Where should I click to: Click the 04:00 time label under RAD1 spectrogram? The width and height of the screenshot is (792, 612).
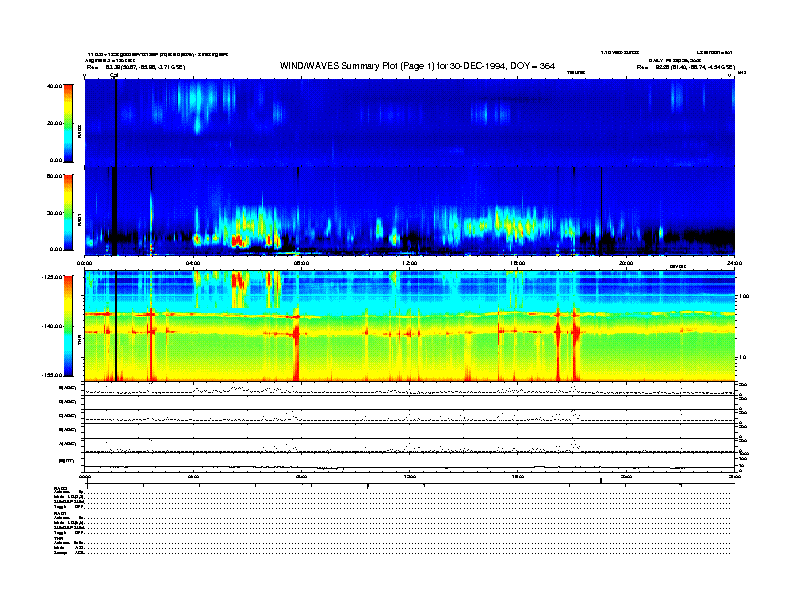(x=193, y=263)
